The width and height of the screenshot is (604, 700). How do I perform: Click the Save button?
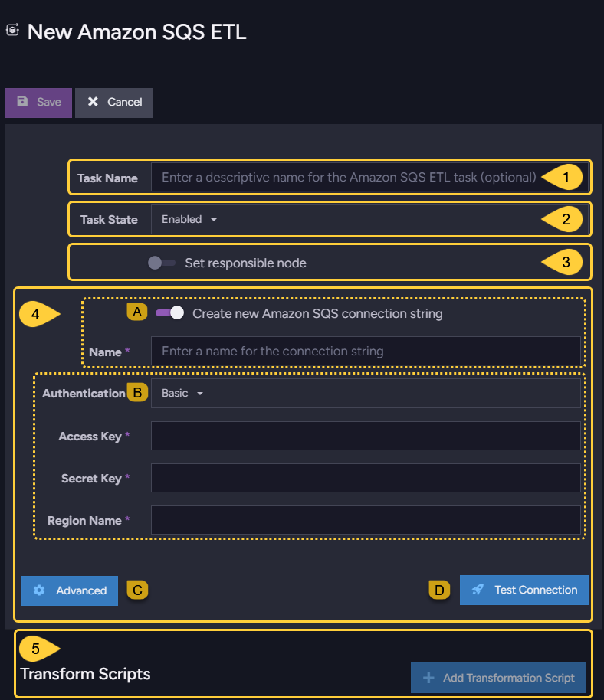point(38,103)
